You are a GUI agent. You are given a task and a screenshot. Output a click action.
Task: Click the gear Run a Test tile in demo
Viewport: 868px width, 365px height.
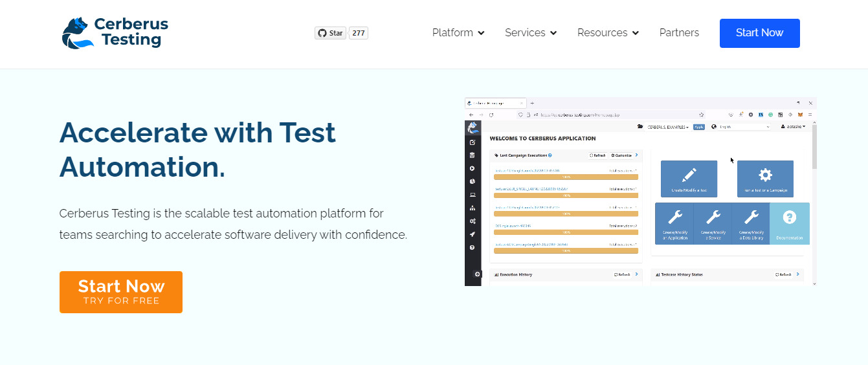[765, 179]
